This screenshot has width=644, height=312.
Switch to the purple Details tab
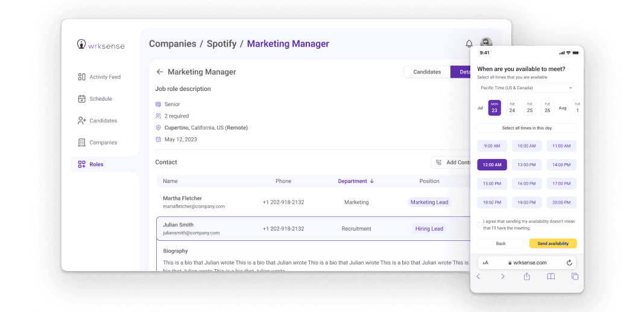[461, 72]
